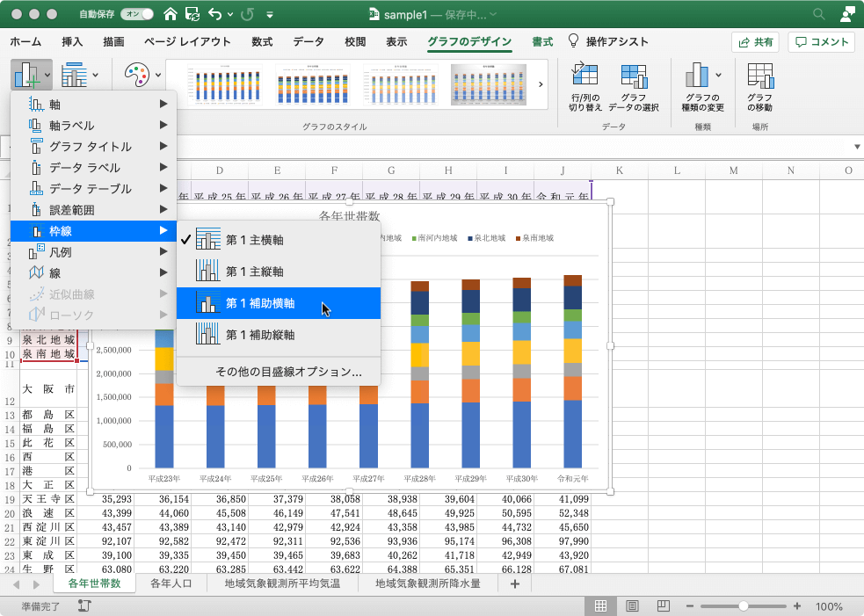864x616 pixels.
Task: Click Change Chart Type icon
Action: click(696, 75)
